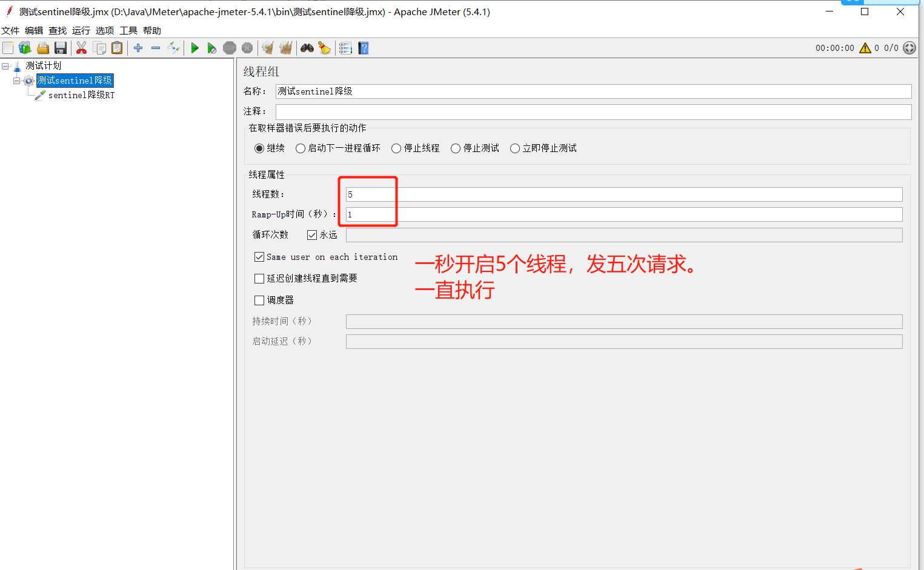Collapse the 测试sentinel降级 tree node
This screenshot has width=924, height=570.
tap(17, 81)
